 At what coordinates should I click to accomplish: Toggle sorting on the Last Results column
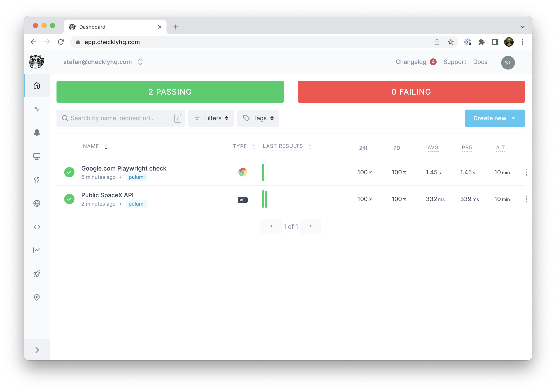pyautogui.click(x=310, y=147)
